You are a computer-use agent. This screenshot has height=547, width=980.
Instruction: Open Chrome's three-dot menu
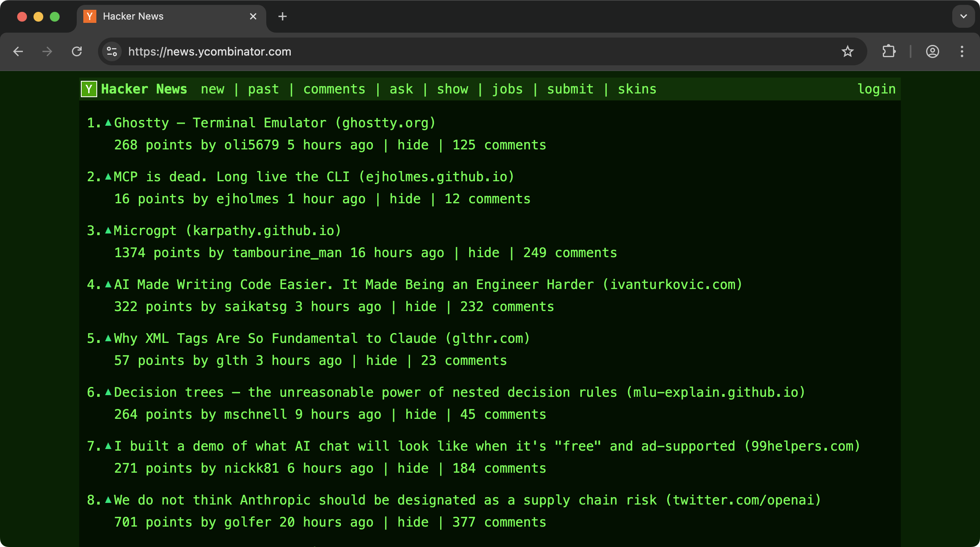[962, 51]
